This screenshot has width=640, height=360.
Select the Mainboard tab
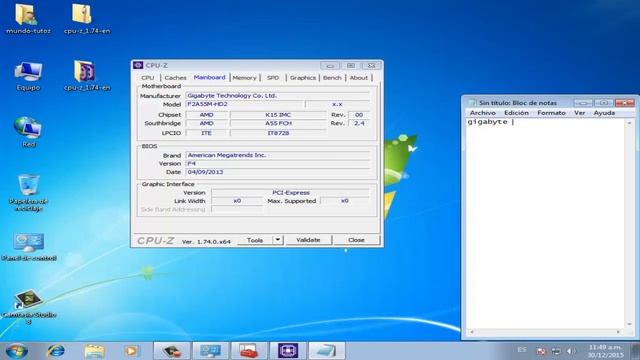209,77
